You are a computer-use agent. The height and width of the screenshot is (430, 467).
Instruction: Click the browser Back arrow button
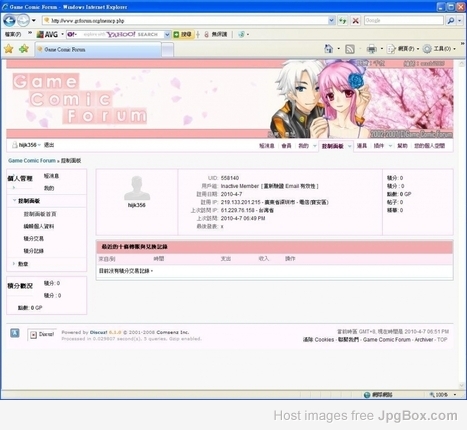click(9, 21)
